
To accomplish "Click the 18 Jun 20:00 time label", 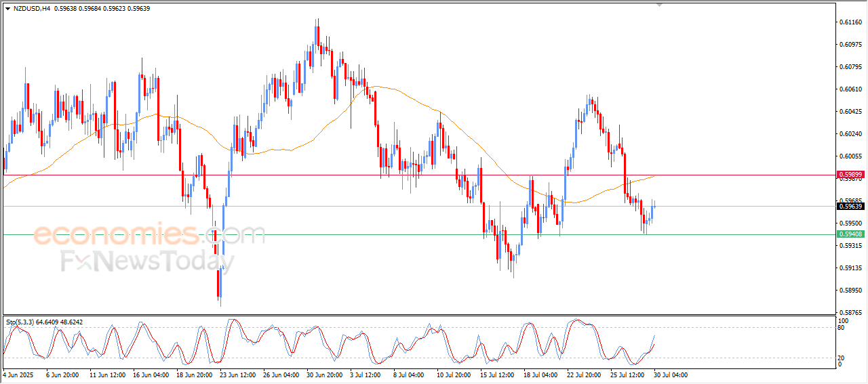I will point(193,375).
